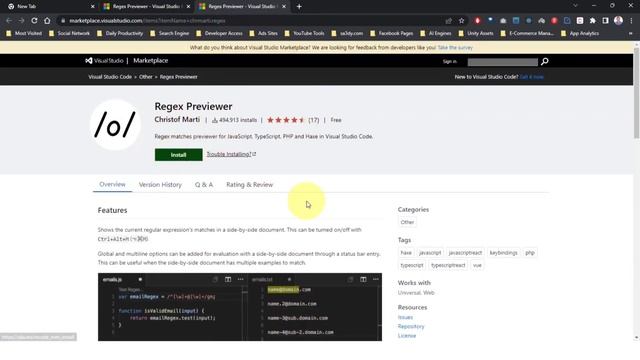The height and width of the screenshot is (360, 640).
Task: Click the green Install button
Action: 178,155
